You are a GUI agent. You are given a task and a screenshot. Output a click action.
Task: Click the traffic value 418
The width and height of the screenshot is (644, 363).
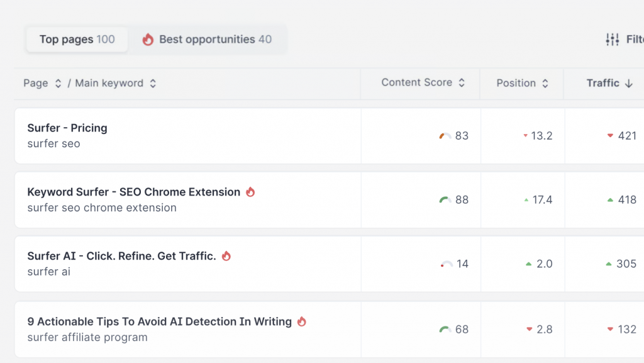click(627, 200)
